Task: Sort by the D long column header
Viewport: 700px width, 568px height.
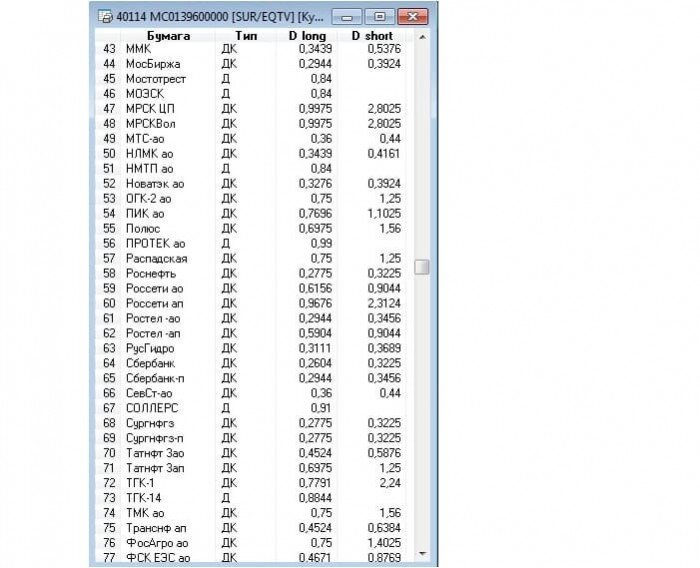Action: pyautogui.click(x=307, y=36)
